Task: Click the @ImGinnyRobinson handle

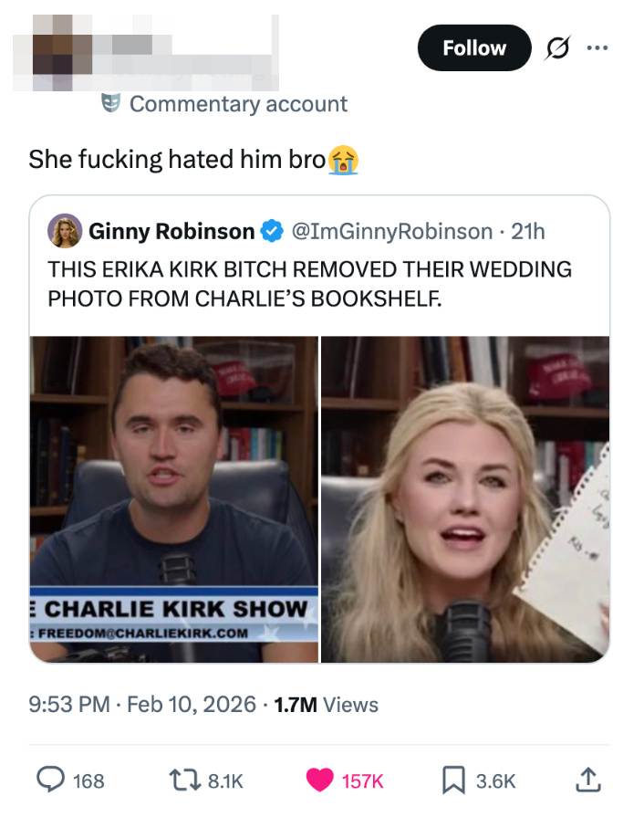Action: point(393,232)
